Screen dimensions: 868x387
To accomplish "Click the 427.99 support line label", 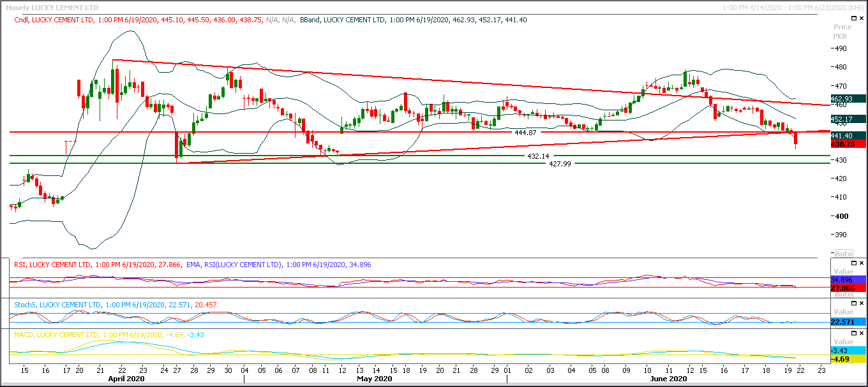I will 560,164.
